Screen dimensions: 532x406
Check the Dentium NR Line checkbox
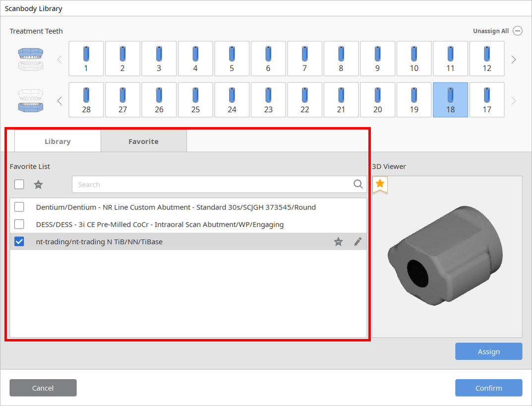(19, 207)
